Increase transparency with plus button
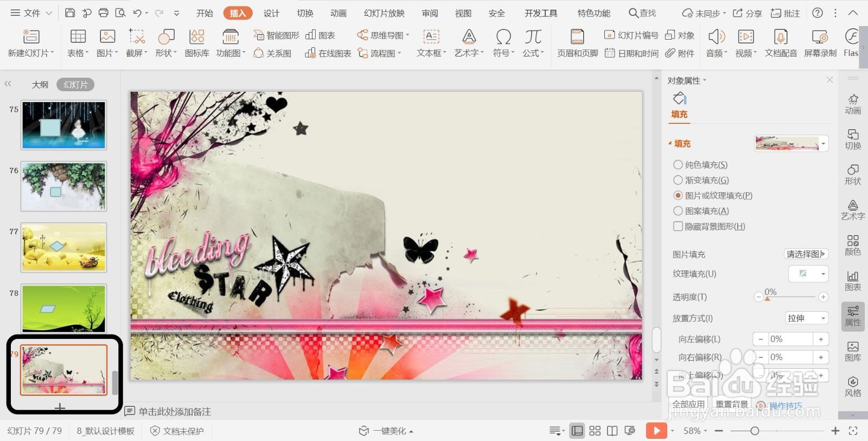The image size is (868, 441). click(x=824, y=297)
